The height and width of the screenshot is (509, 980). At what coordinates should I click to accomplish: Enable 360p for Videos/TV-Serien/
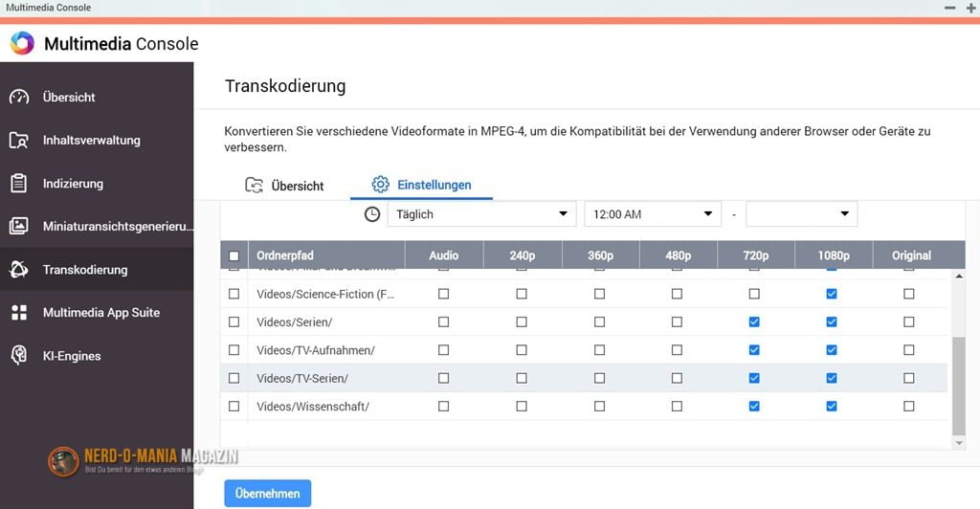tap(599, 378)
